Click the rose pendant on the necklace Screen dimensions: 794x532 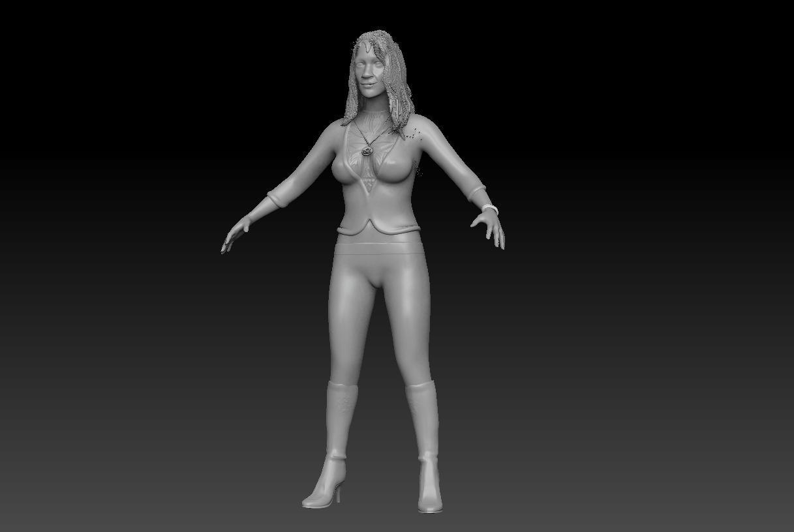coord(368,151)
